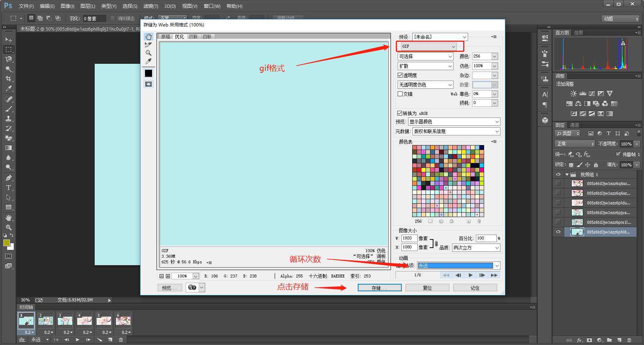Switch to the 原稿 tab
Image resolution: width=644 pixels, height=345 pixels.
165,37
